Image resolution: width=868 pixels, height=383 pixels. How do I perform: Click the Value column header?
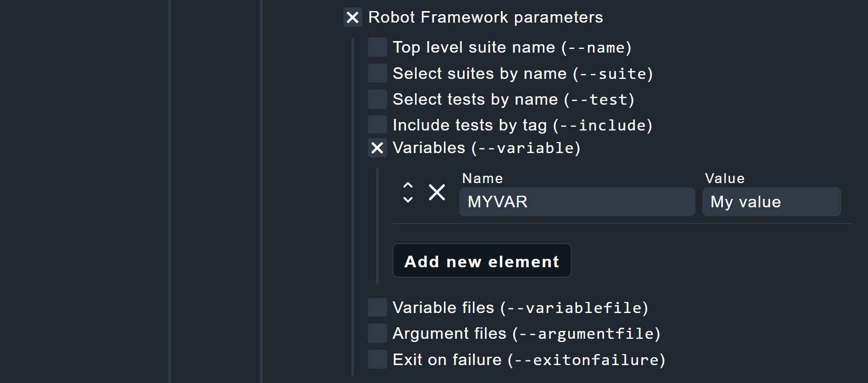click(x=724, y=178)
